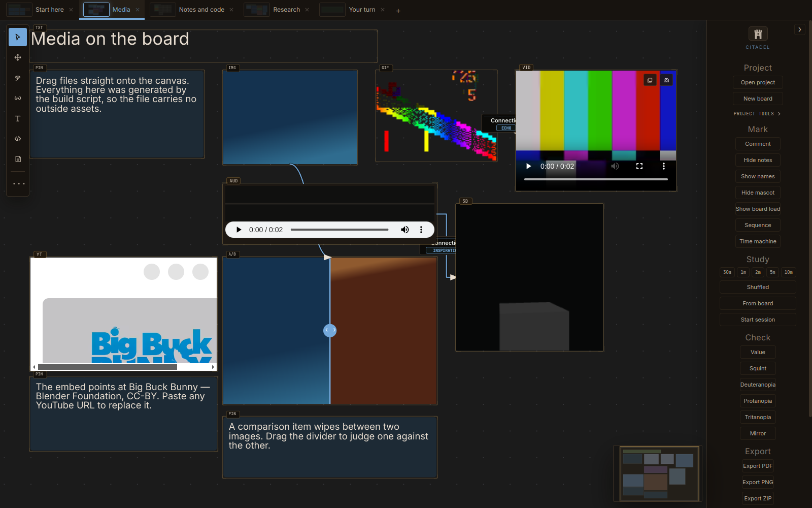Image resolution: width=812 pixels, height=508 pixels.
Task: Add a new board tab
Action: point(398,11)
